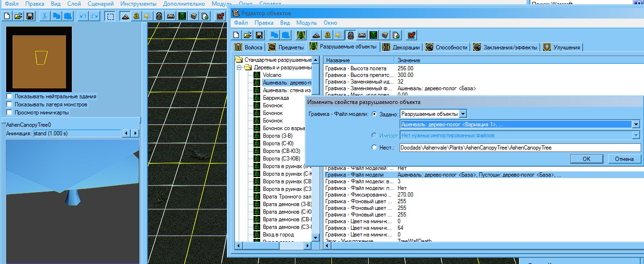Select the dashed-rectangle selection tool
This screenshot has height=264, width=644.
(110, 16)
